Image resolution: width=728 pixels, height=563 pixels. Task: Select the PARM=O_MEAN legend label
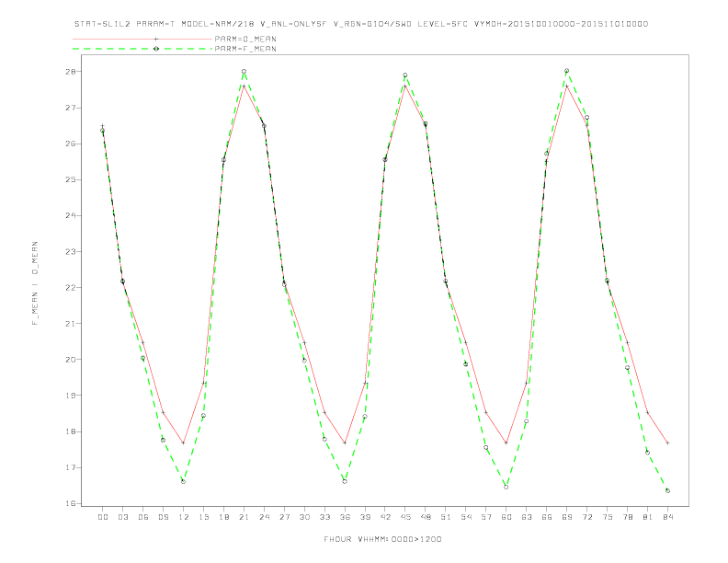pos(245,39)
